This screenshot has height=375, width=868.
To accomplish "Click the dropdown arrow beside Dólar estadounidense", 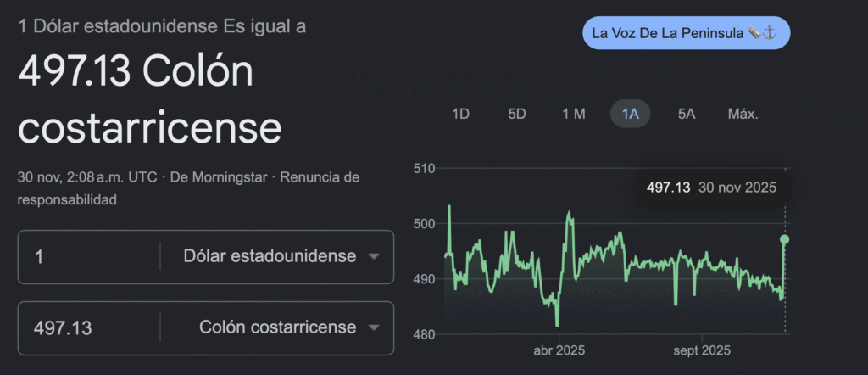I will [x=374, y=256].
